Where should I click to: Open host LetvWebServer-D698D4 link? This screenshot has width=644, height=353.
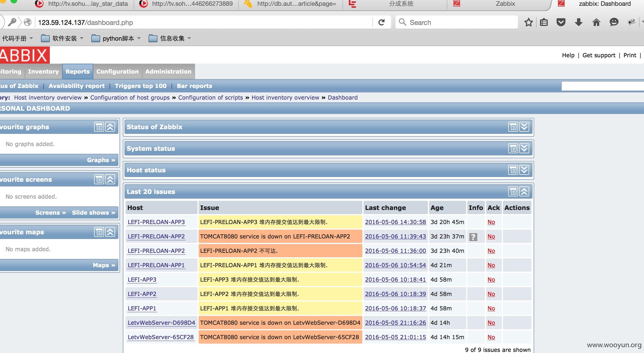point(161,323)
